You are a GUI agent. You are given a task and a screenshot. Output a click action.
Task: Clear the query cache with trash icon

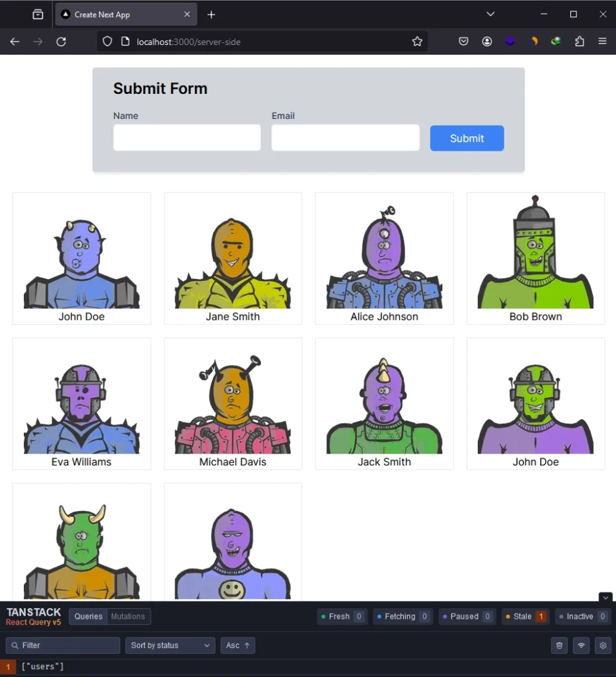pos(559,645)
